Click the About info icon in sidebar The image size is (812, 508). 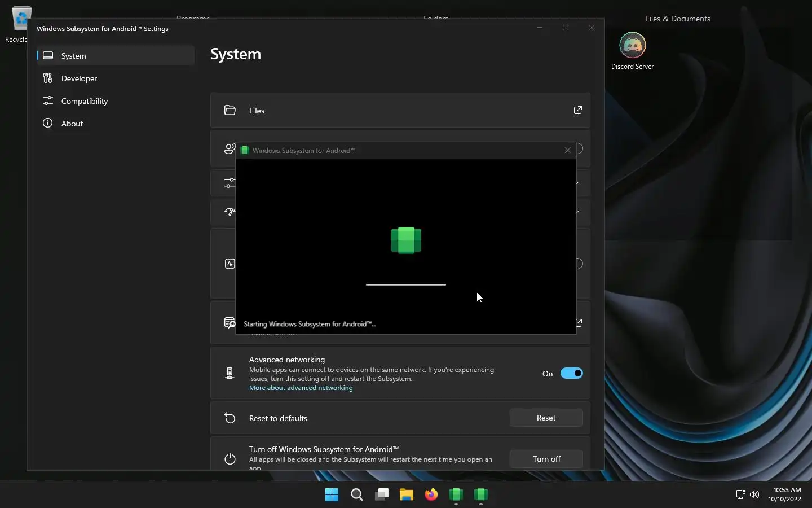click(48, 123)
